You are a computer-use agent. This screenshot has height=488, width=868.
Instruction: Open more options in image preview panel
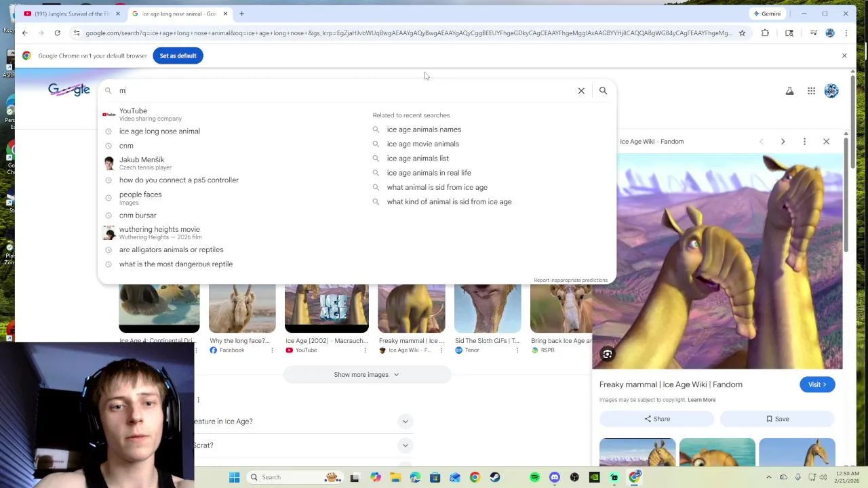[804, 142]
